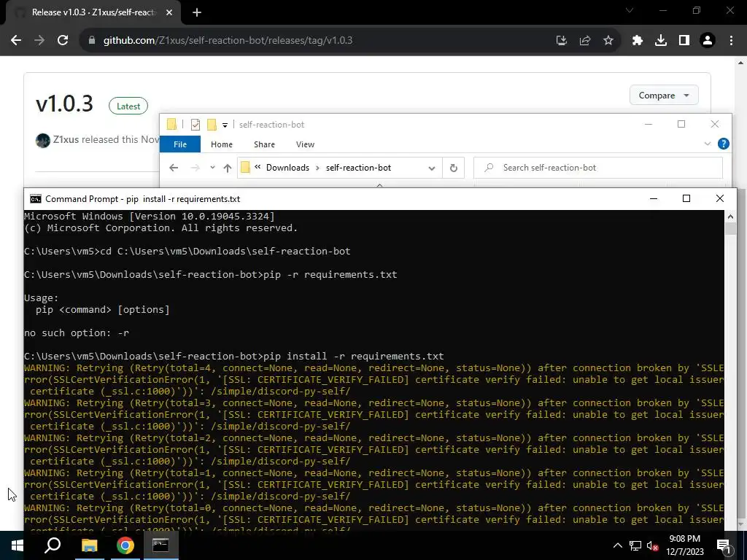Go back in File Explorer
747x560 pixels.
(x=174, y=168)
